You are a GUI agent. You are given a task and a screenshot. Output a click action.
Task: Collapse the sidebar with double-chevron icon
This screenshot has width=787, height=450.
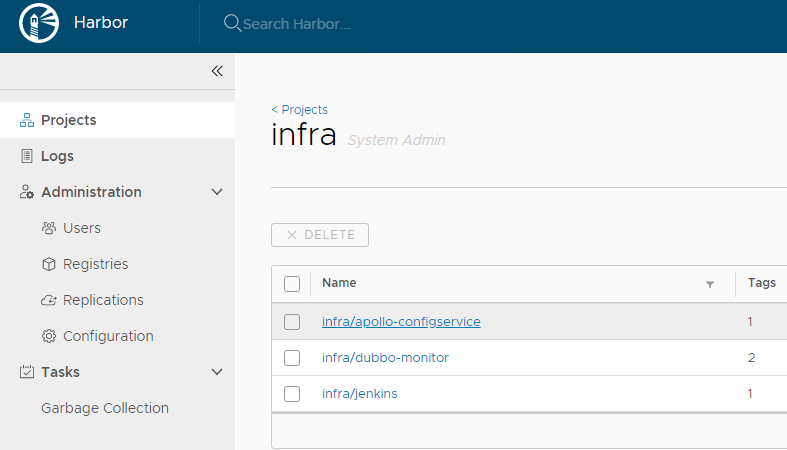(217, 71)
